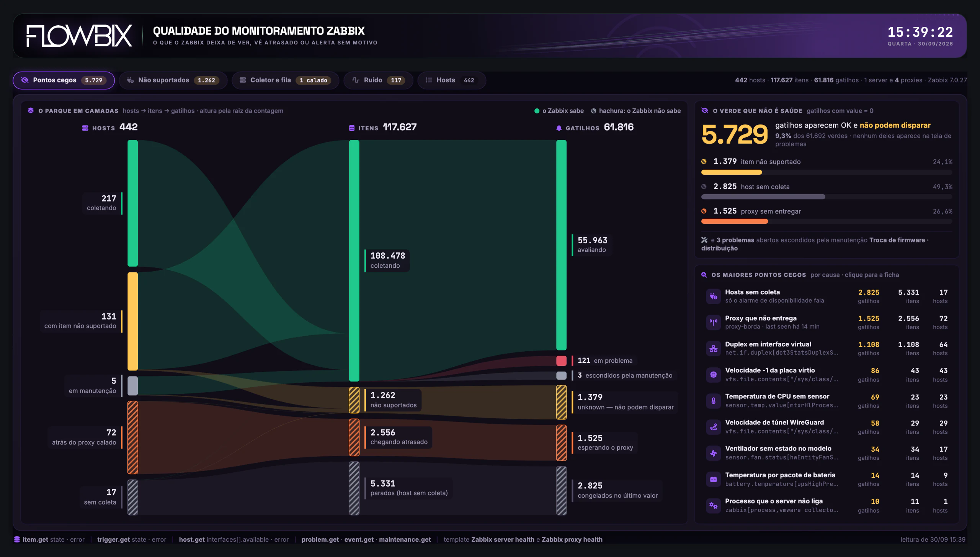The width and height of the screenshot is (980, 557).
Task: Open the Hosts tab showing 442
Action: (452, 80)
